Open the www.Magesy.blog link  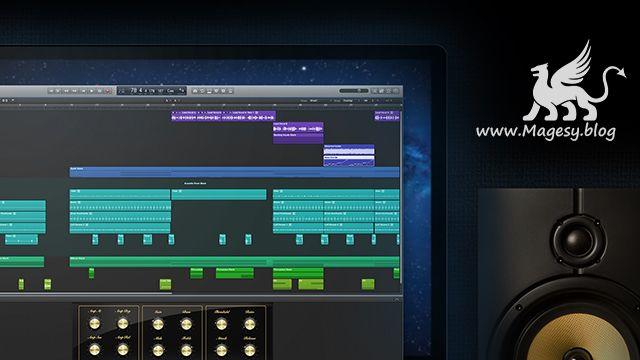[546, 132]
